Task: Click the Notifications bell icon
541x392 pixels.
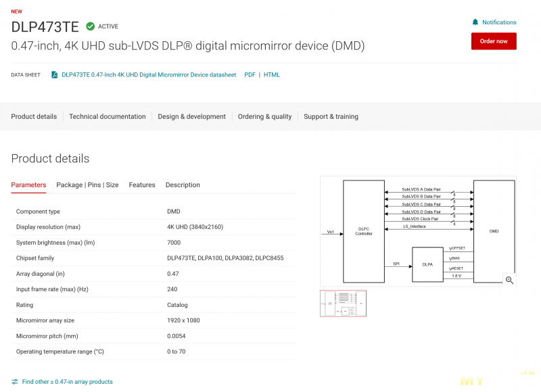Action: (x=475, y=22)
